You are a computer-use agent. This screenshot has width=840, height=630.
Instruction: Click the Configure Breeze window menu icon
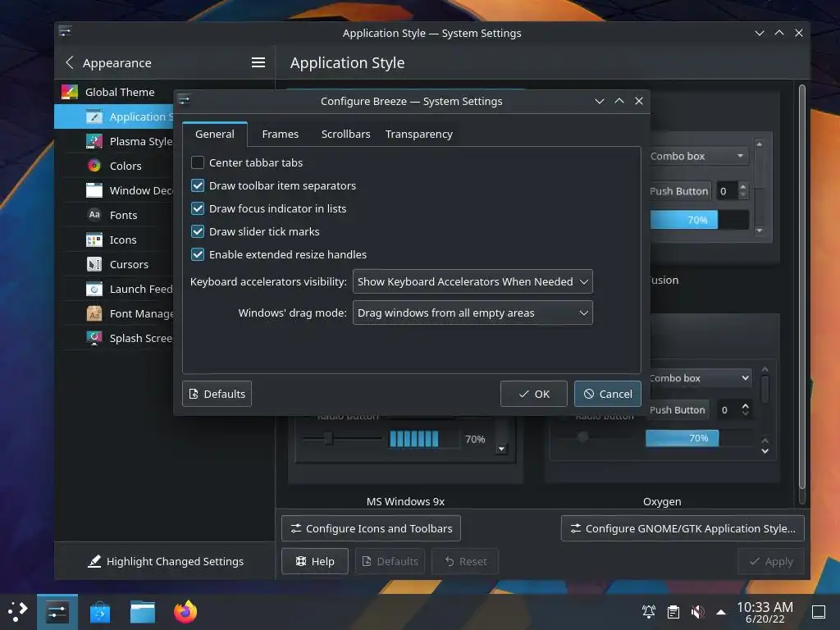185,100
